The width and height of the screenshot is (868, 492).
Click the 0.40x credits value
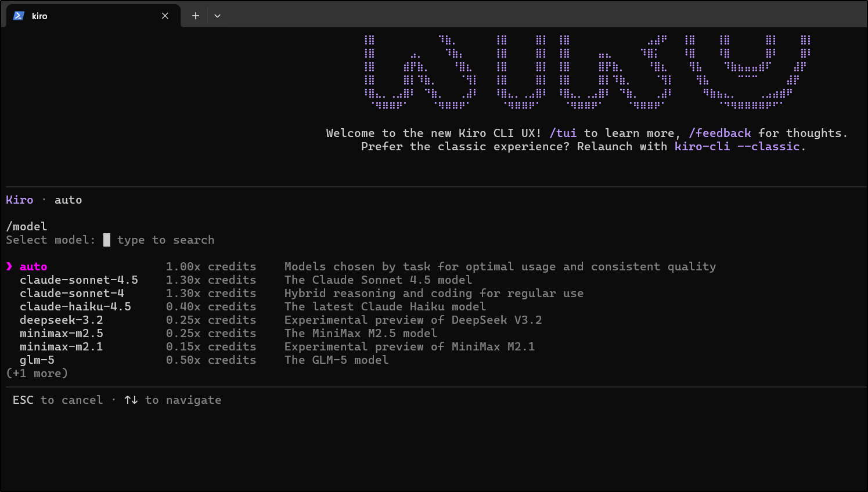(x=211, y=307)
